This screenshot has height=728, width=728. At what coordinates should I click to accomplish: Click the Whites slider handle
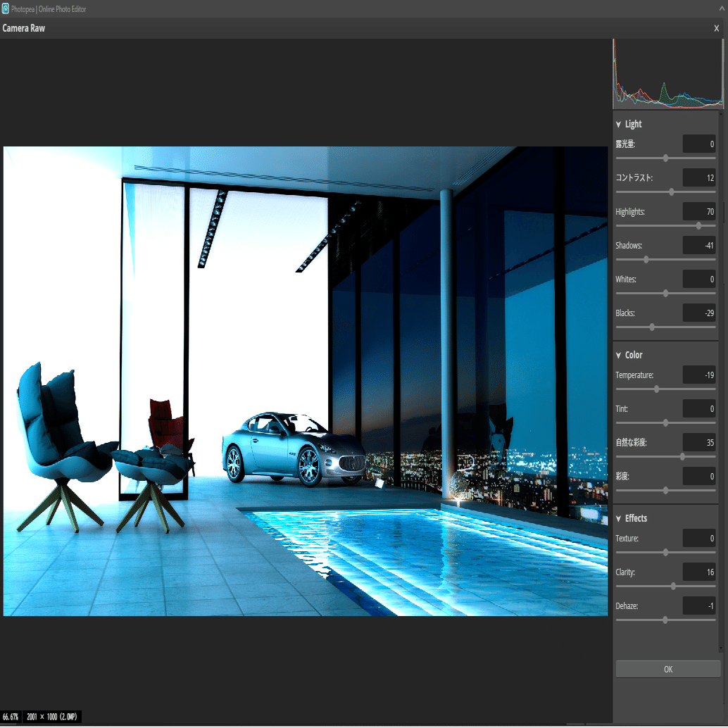click(665, 294)
